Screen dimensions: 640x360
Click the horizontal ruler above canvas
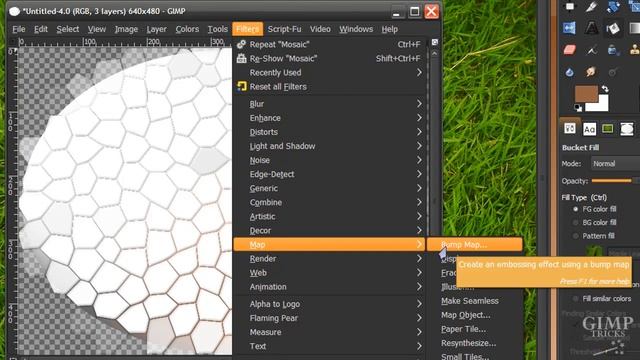coord(124,42)
